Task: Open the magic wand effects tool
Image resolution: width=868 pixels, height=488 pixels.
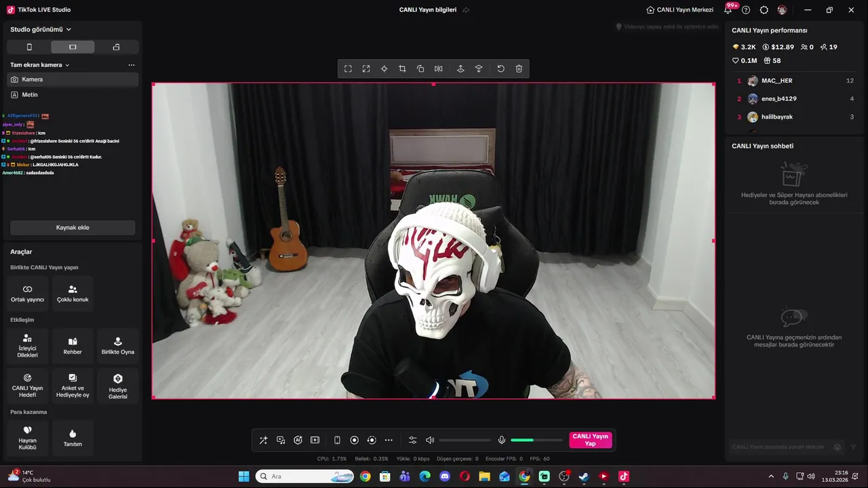Action: pos(263,440)
